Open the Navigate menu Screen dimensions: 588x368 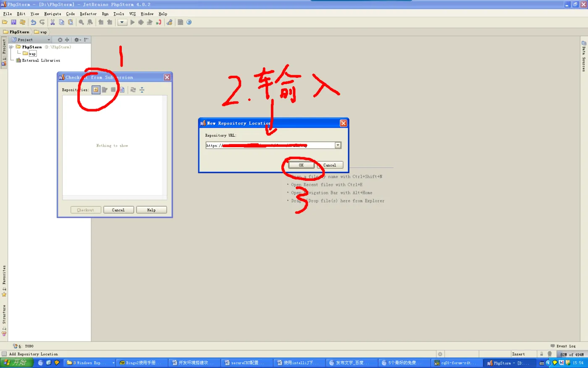point(52,14)
